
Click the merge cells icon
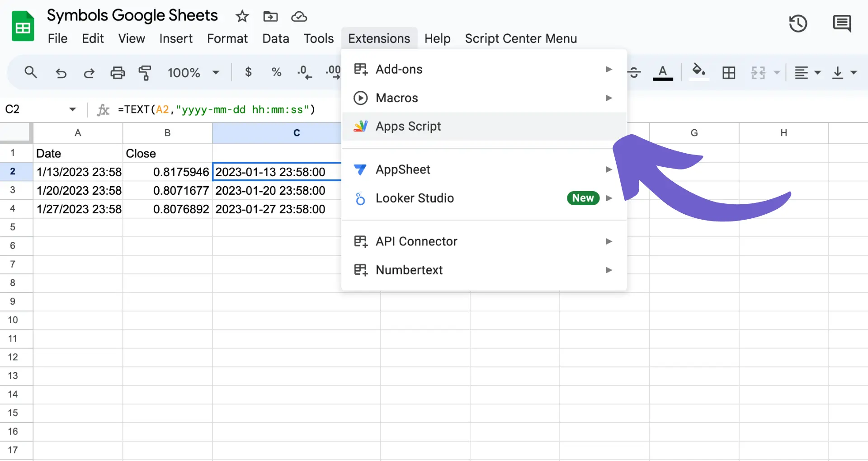pyautogui.click(x=758, y=73)
